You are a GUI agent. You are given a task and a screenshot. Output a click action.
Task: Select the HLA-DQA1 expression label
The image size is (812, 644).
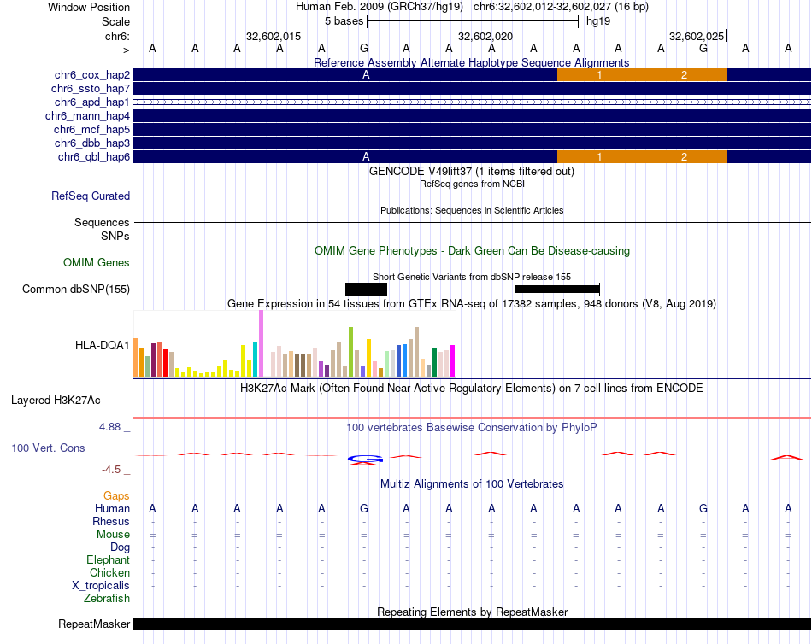coord(103,346)
